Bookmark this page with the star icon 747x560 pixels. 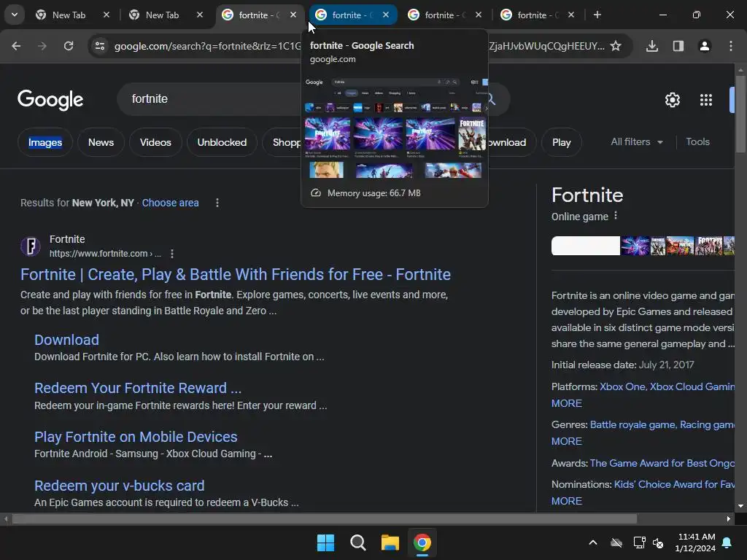[x=616, y=46]
